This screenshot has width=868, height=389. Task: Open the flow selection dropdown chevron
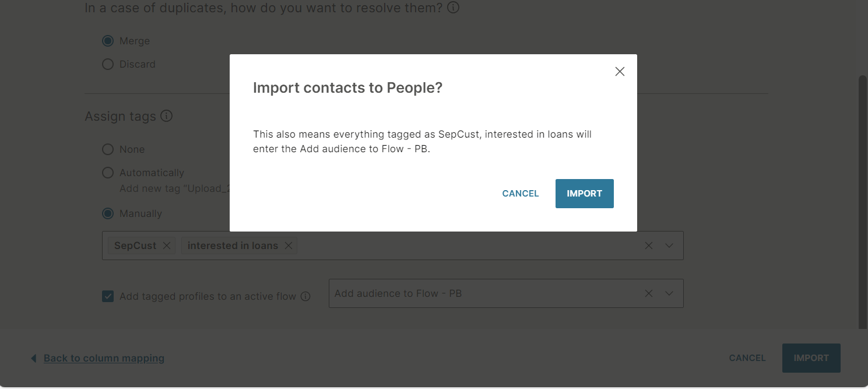[669, 293]
